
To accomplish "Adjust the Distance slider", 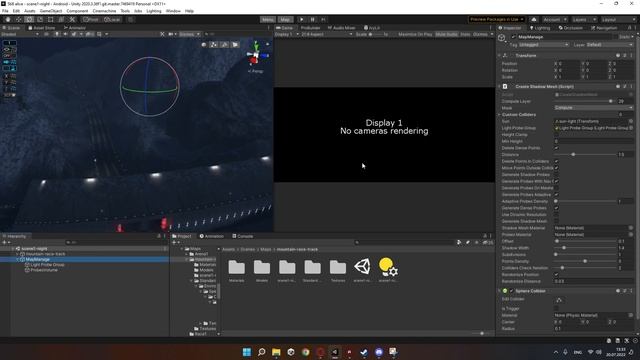I will [584, 155].
